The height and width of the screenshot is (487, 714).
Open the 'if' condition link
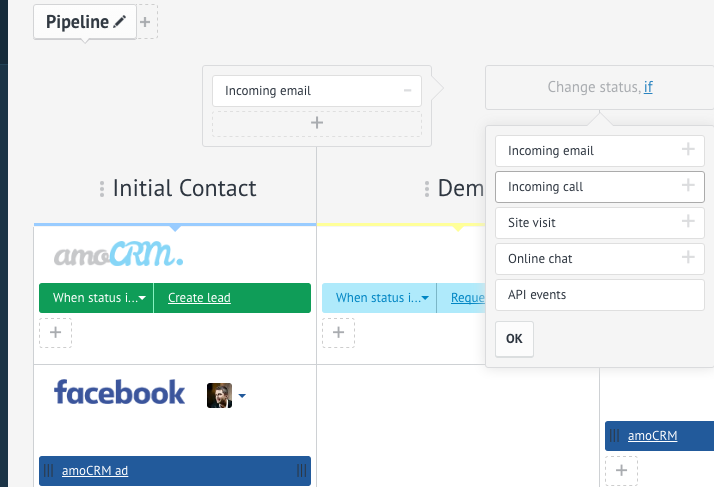tap(648, 88)
